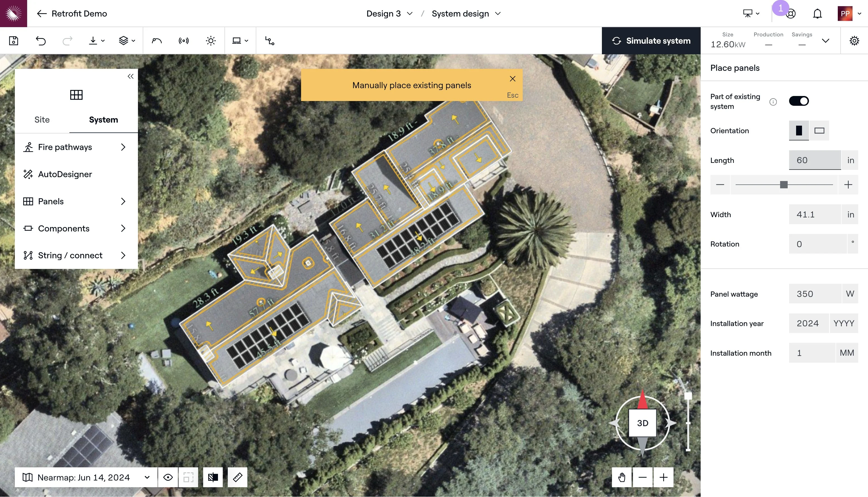The height and width of the screenshot is (497, 868).
Task: Click the panel length slider handle
Action: pyautogui.click(x=784, y=185)
